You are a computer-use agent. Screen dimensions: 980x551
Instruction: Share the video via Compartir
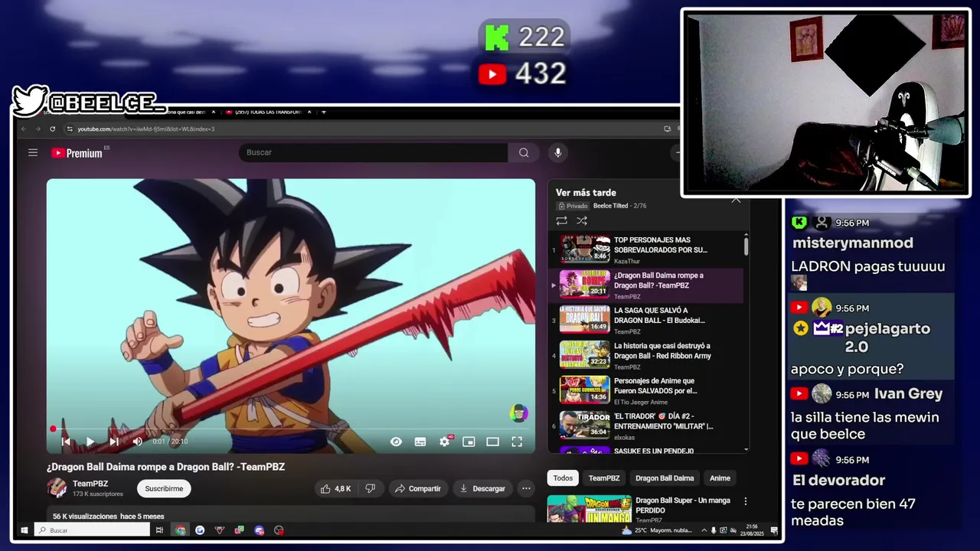418,488
